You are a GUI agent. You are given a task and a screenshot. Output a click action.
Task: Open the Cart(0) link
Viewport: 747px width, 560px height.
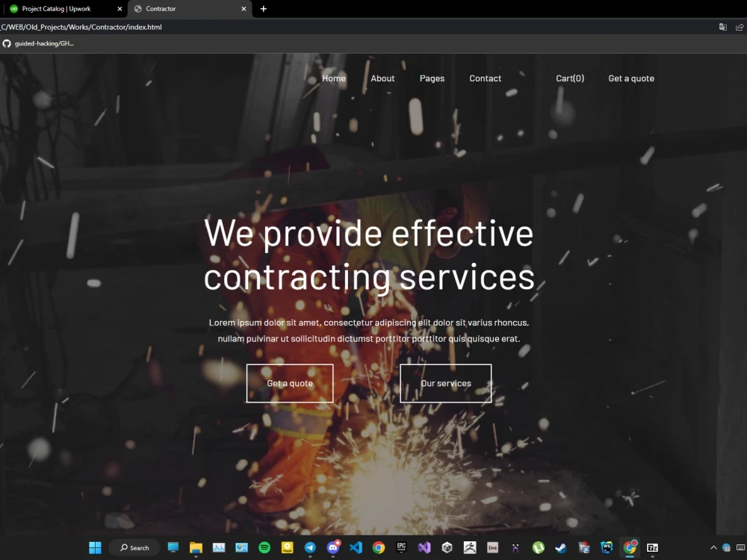570,78
